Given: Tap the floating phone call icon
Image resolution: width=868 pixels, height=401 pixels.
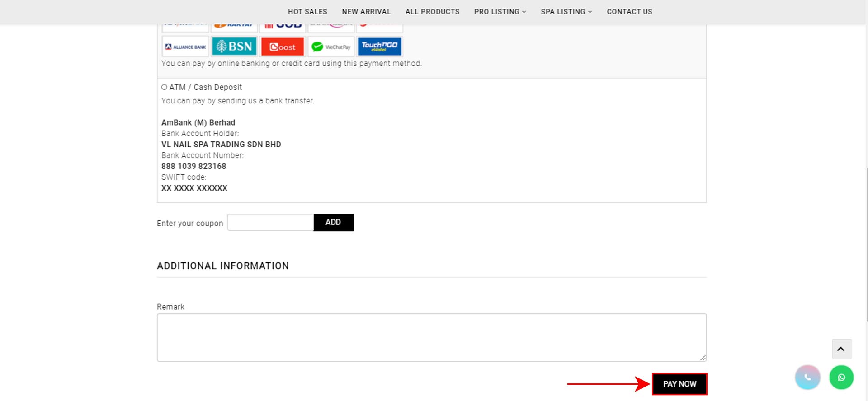Looking at the screenshot, I should coord(807,377).
